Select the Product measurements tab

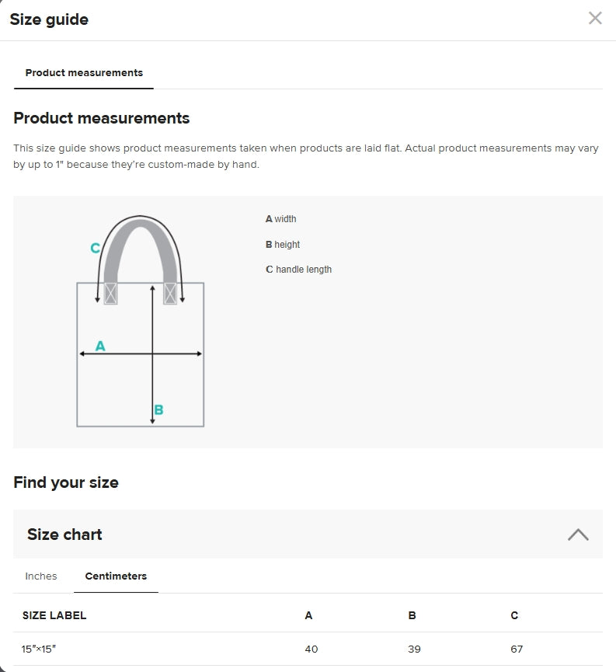point(84,73)
